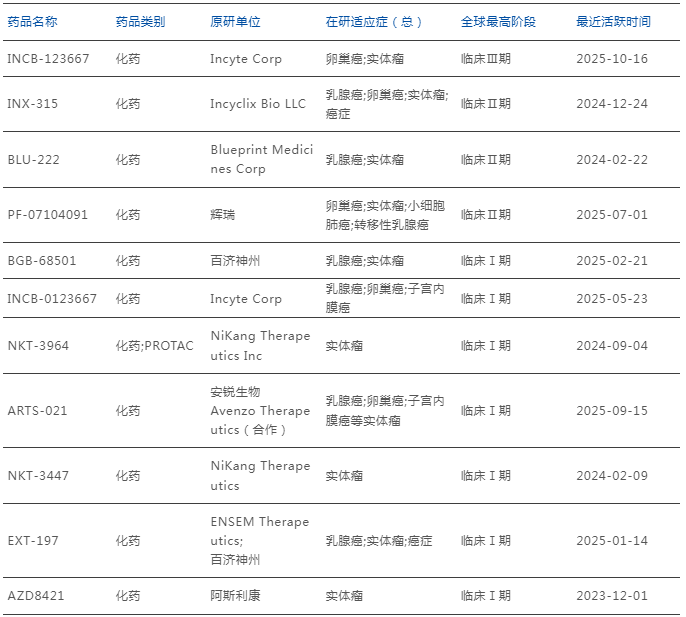Click 化药 in the AZD8421 row

pyautogui.click(x=128, y=596)
